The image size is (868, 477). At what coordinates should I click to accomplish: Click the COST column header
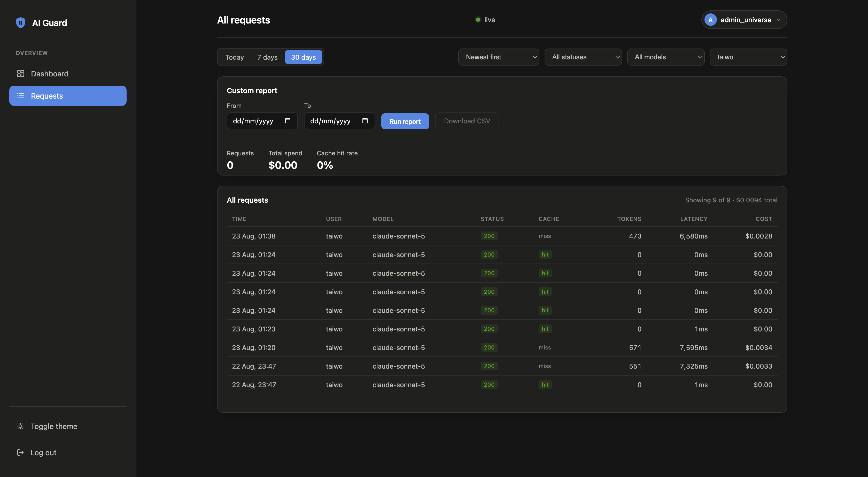tap(764, 219)
